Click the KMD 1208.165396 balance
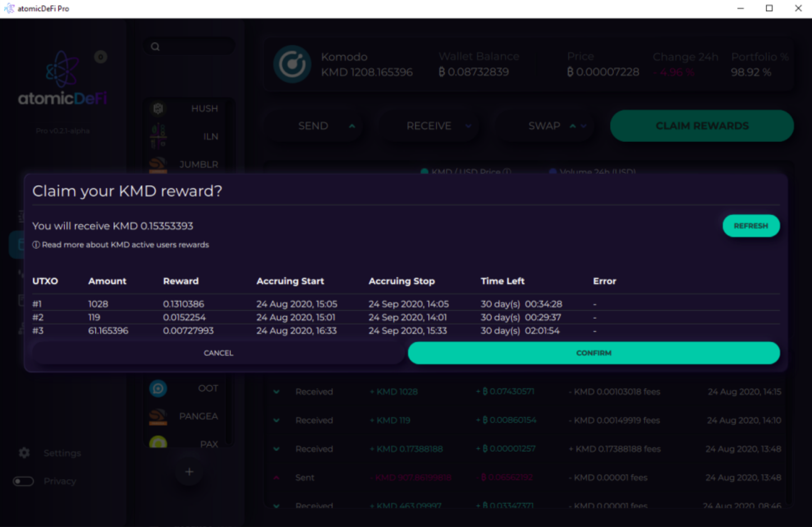Screen dimensions: 812x527 367,72
